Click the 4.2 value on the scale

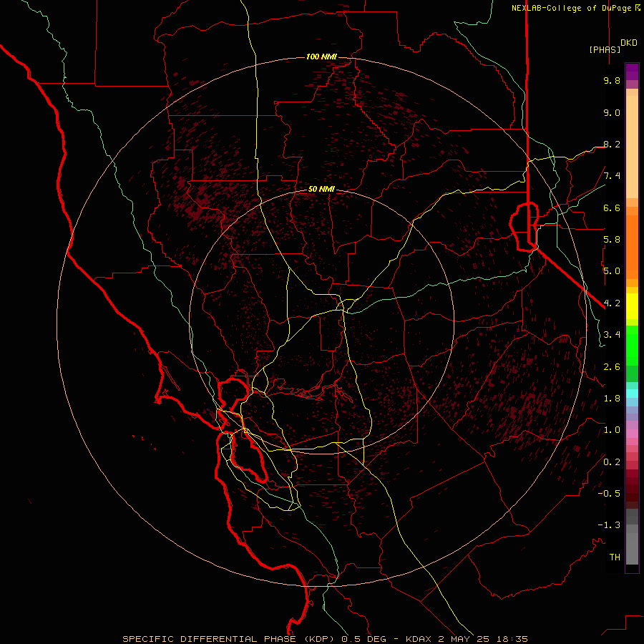(x=612, y=303)
